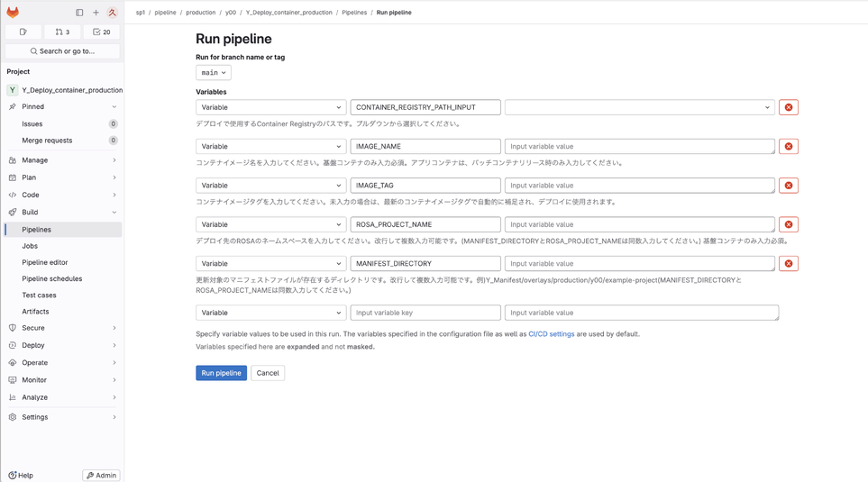The width and height of the screenshot is (868, 482).
Task: Open to-do list counter showing 20
Action: pyautogui.click(x=101, y=32)
